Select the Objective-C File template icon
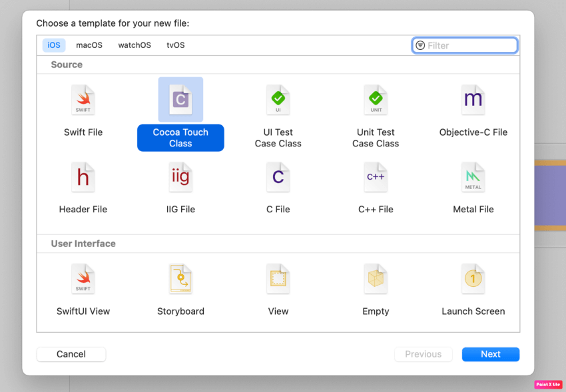 point(473,100)
